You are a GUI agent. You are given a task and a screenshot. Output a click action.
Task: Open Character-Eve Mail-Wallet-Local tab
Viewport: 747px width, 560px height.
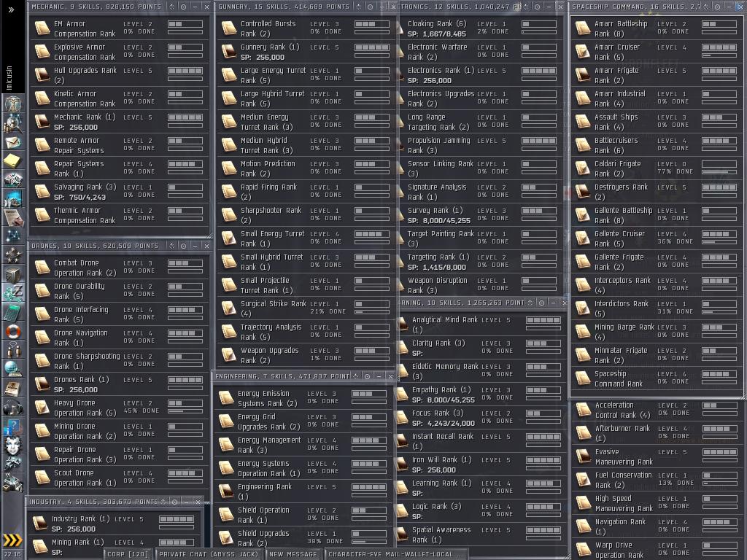pos(396,554)
